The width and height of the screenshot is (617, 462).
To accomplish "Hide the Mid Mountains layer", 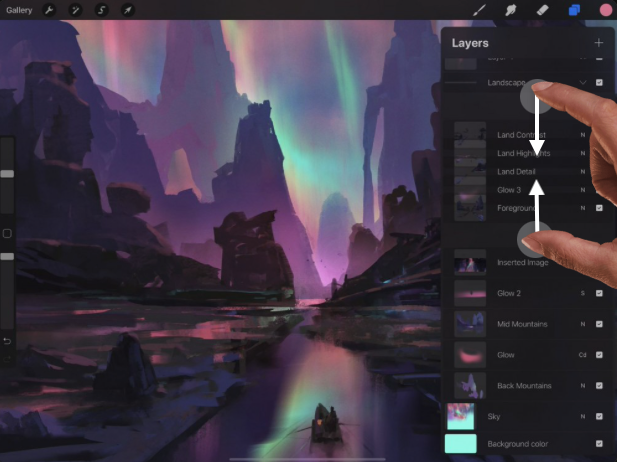I will [x=599, y=324].
